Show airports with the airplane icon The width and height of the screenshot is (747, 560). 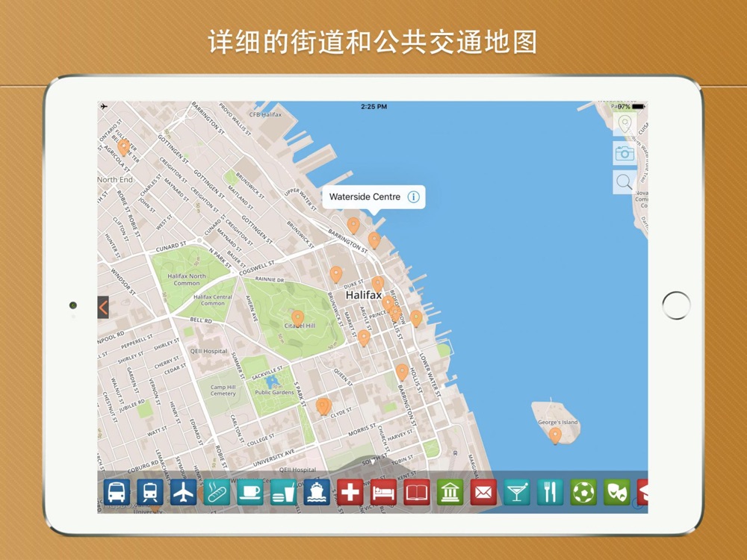184,492
